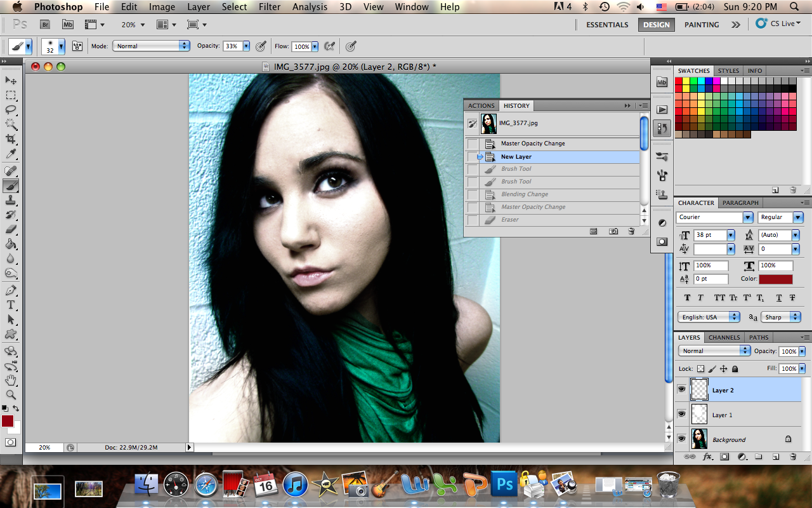
Task: Open the Analysis menu
Action: click(310, 7)
